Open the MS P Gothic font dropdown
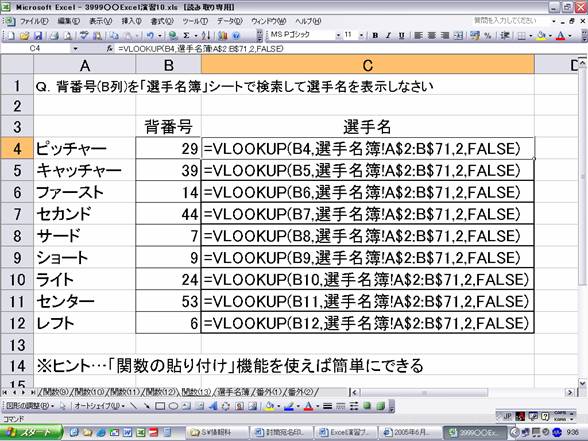The image size is (588, 441). pos(338,36)
